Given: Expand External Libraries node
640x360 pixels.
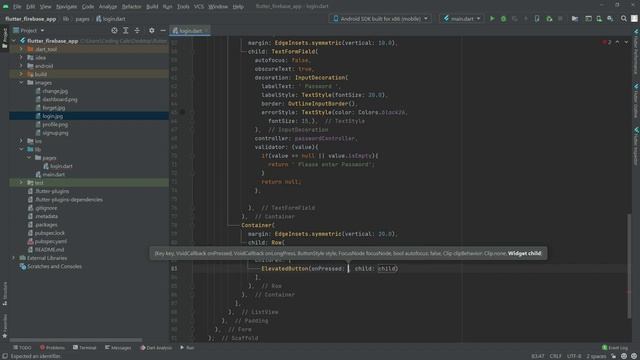Looking at the screenshot, I should pos(14,258).
